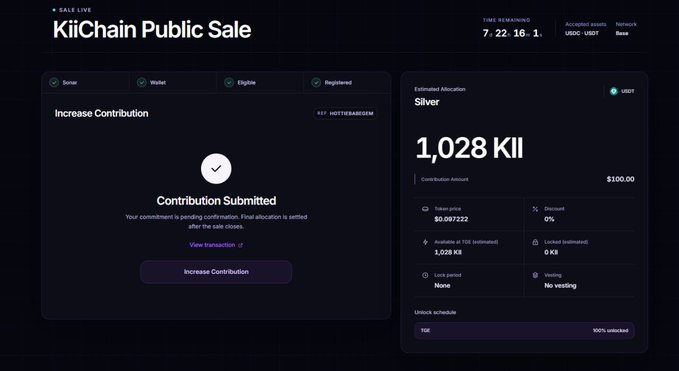679x371 pixels.
Task: Click the Available at TGE lightning icon
Action: coord(425,242)
